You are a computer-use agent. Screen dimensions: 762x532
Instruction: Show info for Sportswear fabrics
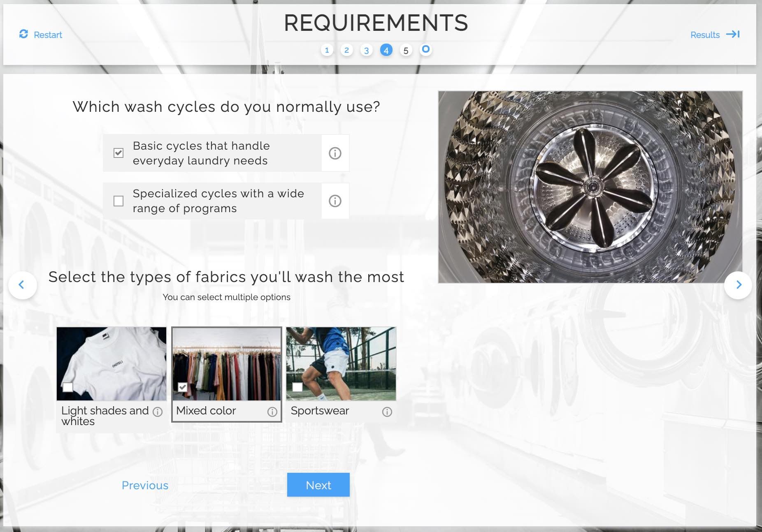[387, 412]
